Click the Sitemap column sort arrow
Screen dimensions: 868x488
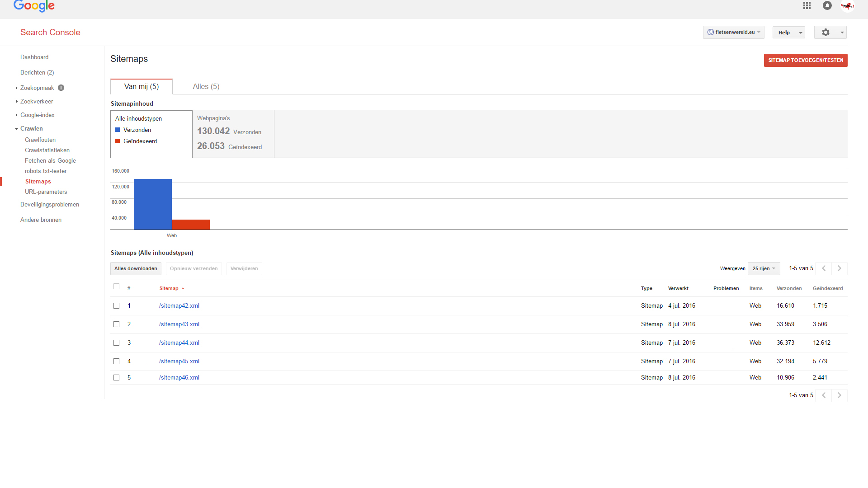pyautogui.click(x=183, y=289)
